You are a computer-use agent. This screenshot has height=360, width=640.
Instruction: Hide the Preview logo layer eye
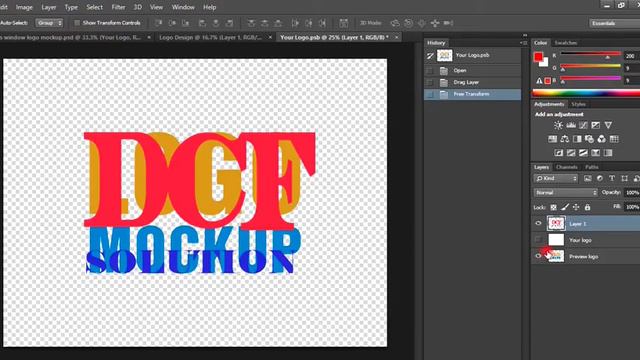(x=538, y=256)
